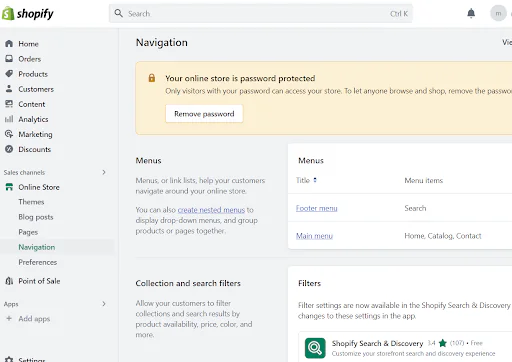
Task: Click the Ctrl K shortcut hint
Action: click(x=399, y=14)
